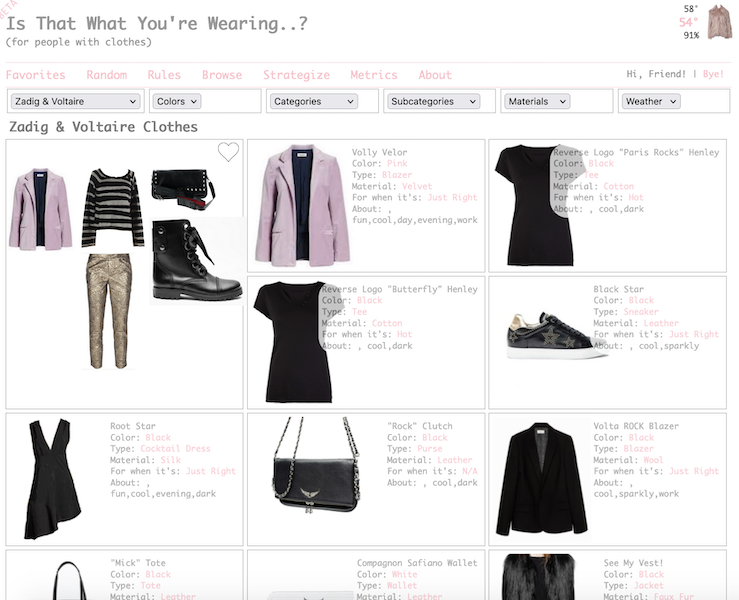Filter by Pink color on Volly Velor
The image size is (739, 600).
[x=397, y=164]
